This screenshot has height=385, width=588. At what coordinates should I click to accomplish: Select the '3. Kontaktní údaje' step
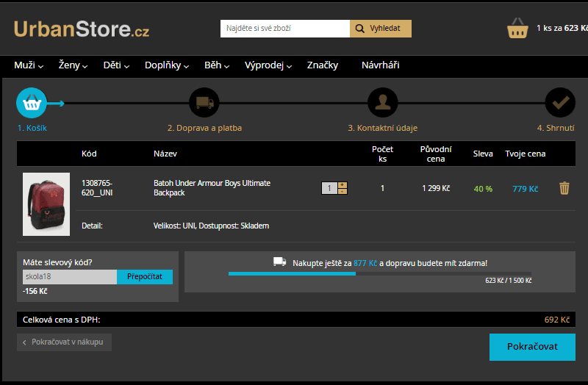pyautogui.click(x=382, y=128)
